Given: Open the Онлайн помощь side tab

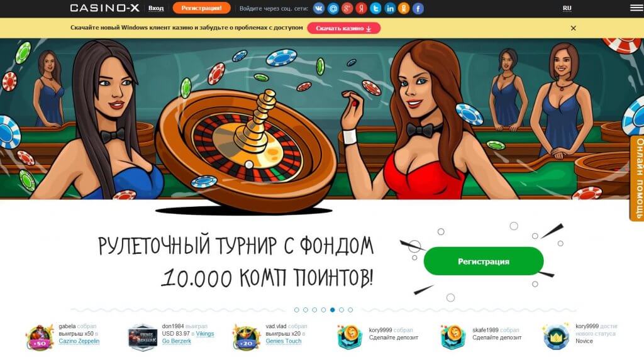Looking at the screenshot, I should pyautogui.click(x=638, y=178).
